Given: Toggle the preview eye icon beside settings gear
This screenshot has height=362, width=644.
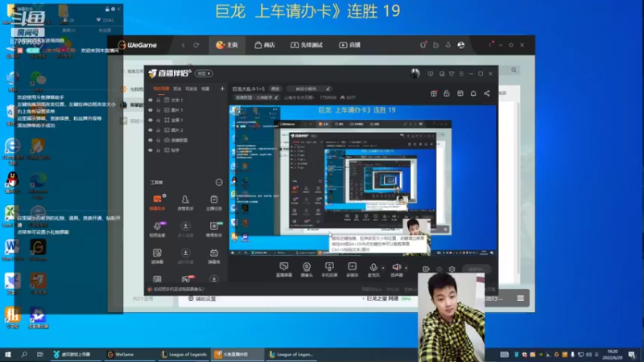Looking at the screenshot, I should [439, 269].
